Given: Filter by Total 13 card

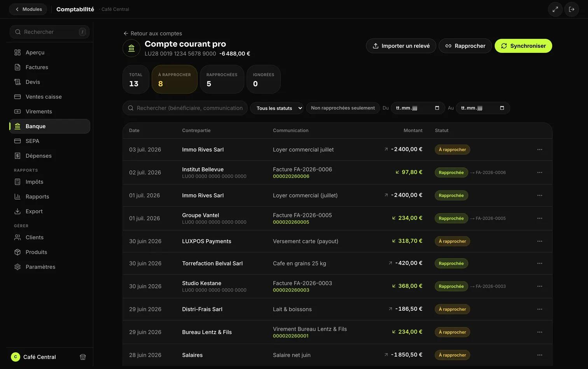Looking at the screenshot, I should pos(136,79).
